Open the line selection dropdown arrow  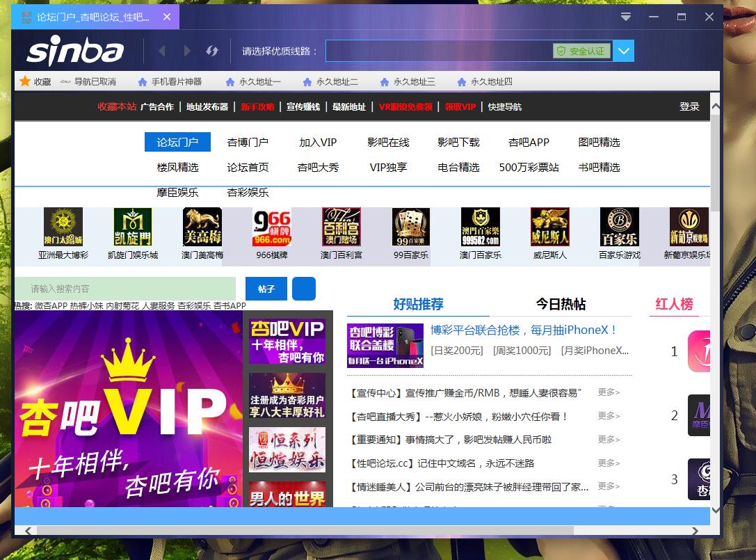click(624, 51)
